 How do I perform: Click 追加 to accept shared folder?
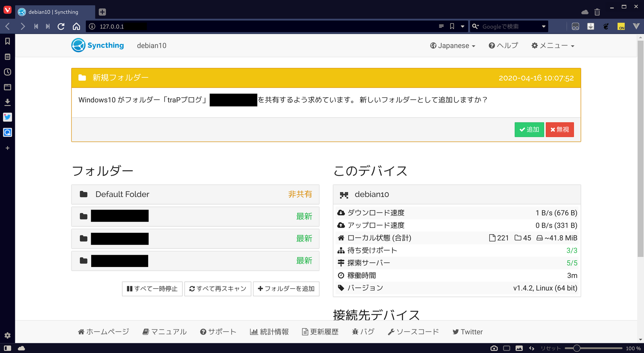point(529,129)
